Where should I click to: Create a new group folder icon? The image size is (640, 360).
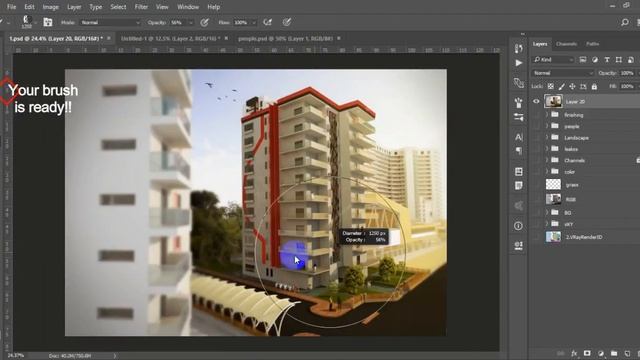coord(614,353)
